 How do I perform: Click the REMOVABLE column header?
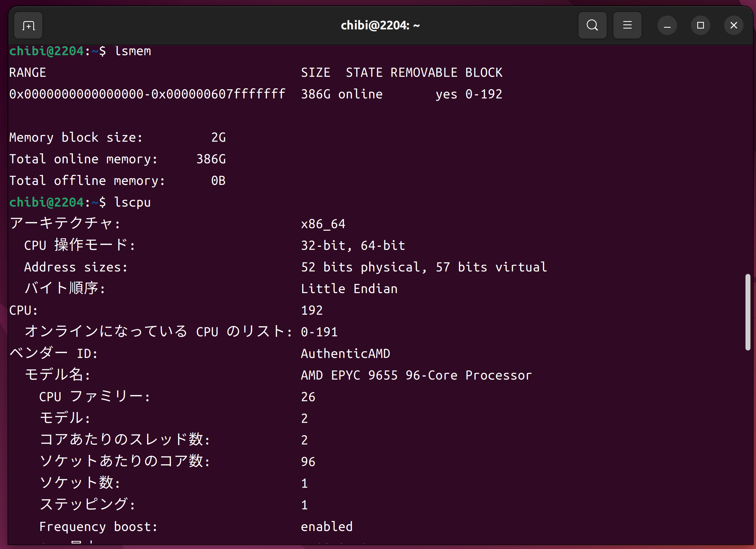[x=424, y=73]
